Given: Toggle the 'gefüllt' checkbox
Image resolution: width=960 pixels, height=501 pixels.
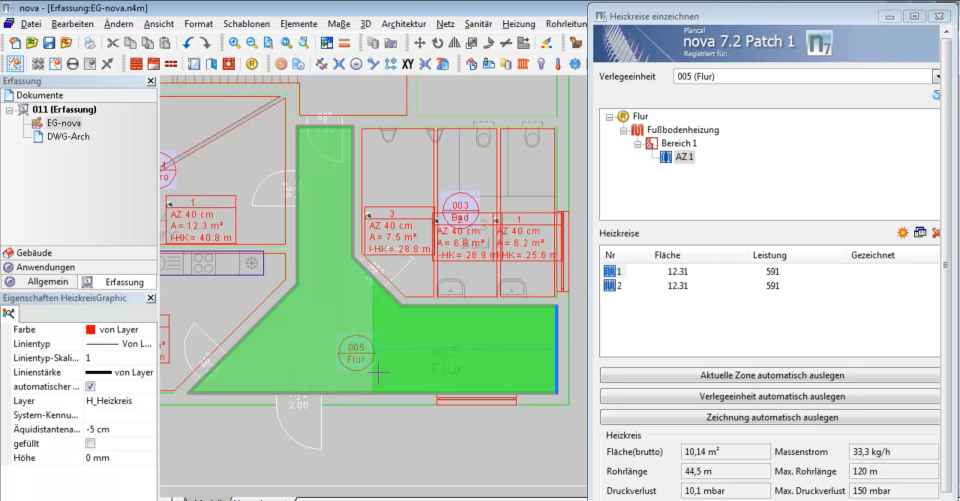Looking at the screenshot, I should coord(90,443).
